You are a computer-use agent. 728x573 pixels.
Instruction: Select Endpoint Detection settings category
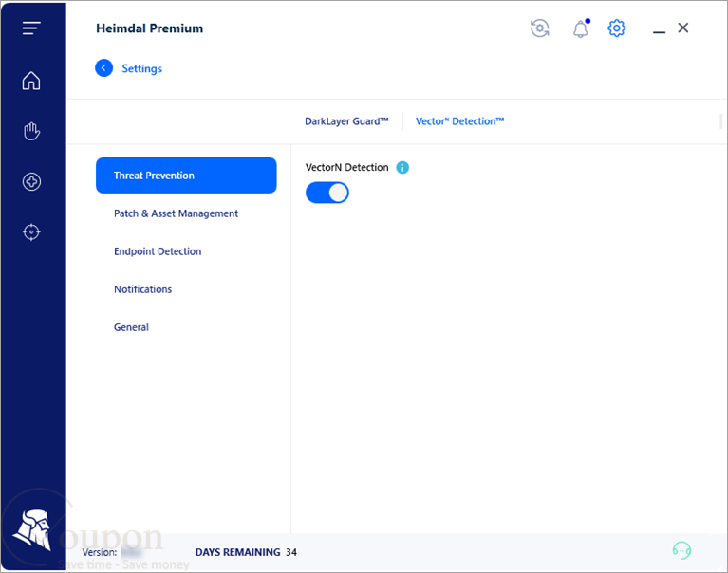click(158, 251)
